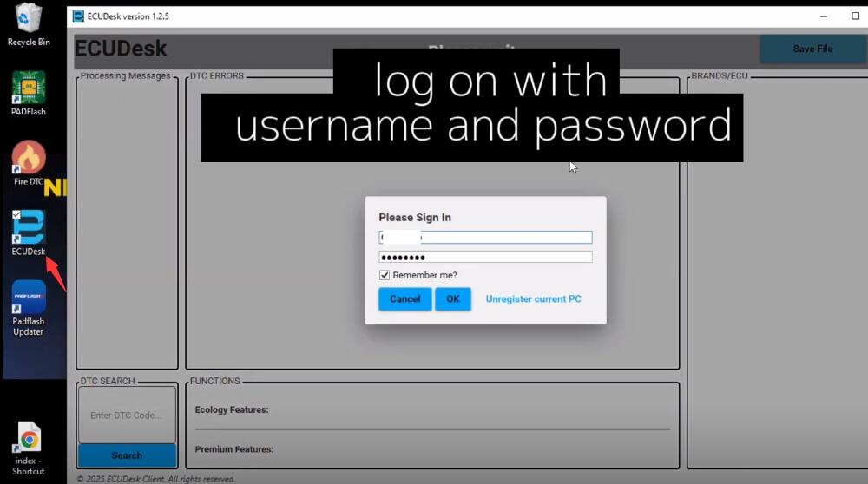
Task: Focus the password field with masked dots
Action: pos(485,257)
